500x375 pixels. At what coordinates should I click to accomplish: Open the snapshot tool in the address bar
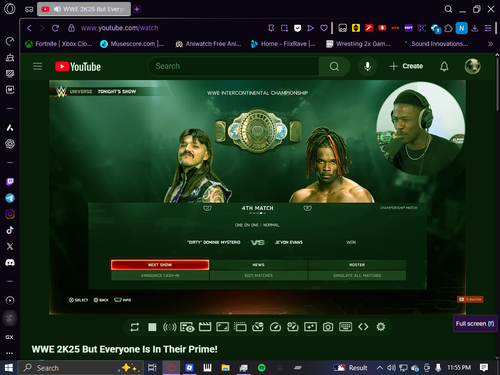(284, 28)
